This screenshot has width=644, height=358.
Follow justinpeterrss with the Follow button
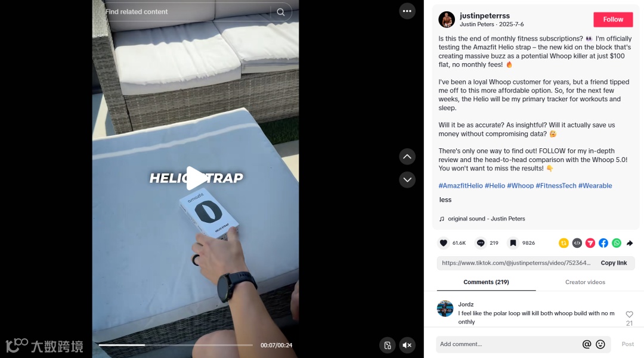tap(613, 19)
